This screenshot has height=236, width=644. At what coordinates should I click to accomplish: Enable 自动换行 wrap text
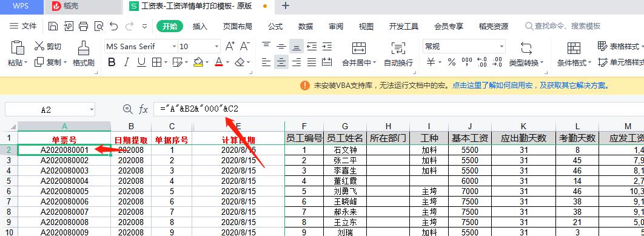pos(398,53)
